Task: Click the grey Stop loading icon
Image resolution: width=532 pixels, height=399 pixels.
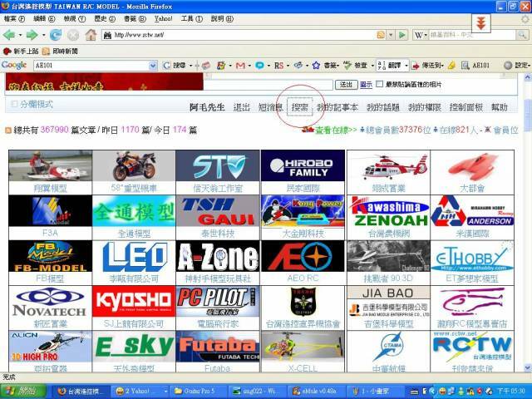Action: pos(73,35)
